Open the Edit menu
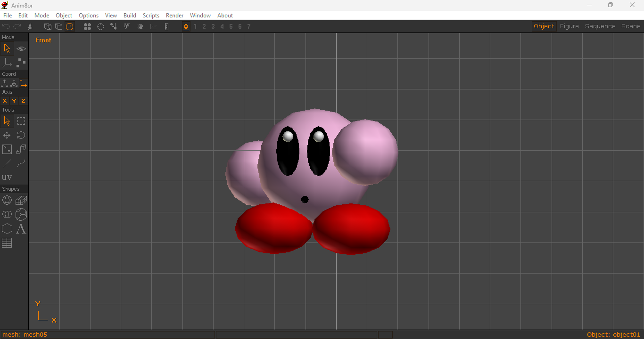This screenshot has width=644, height=339. pos(23,16)
